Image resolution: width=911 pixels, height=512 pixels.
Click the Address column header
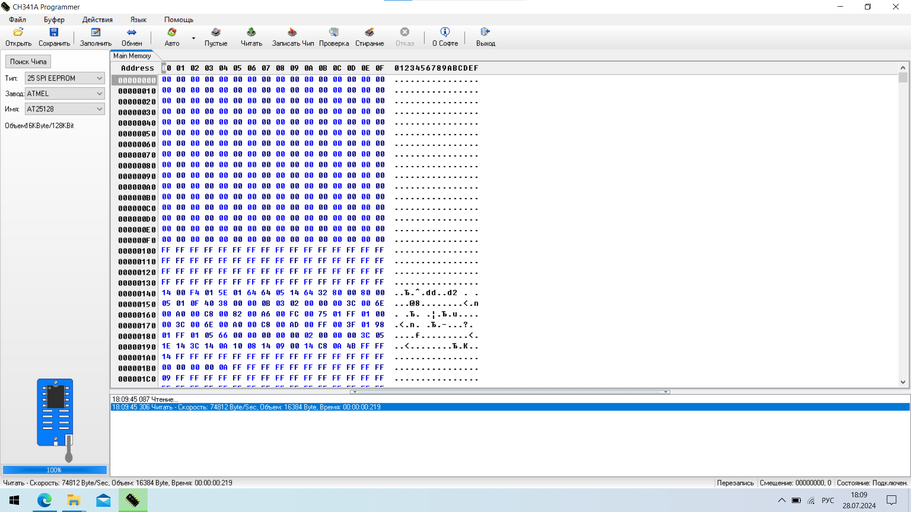pyautogui.click(x=137, y=68)
